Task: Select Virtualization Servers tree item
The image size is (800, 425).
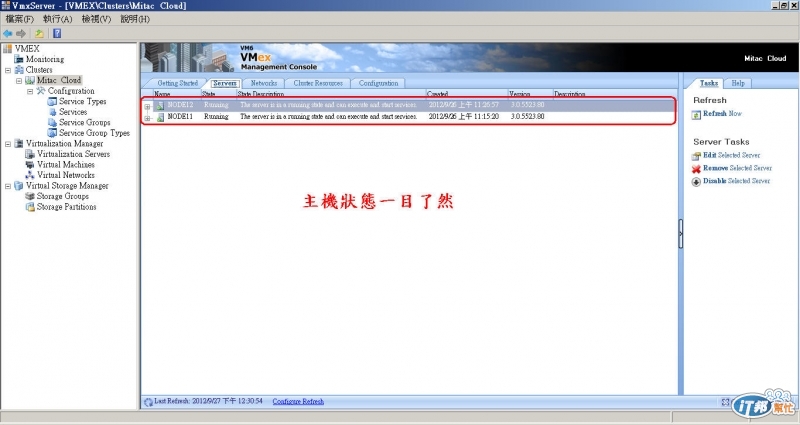Action: (x=73, y=154)
